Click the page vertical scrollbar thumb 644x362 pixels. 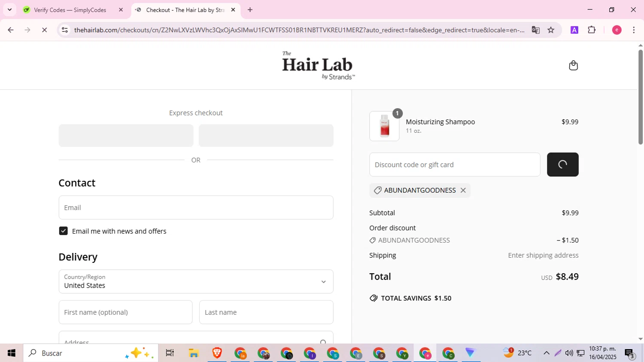[x=641, y=97]
